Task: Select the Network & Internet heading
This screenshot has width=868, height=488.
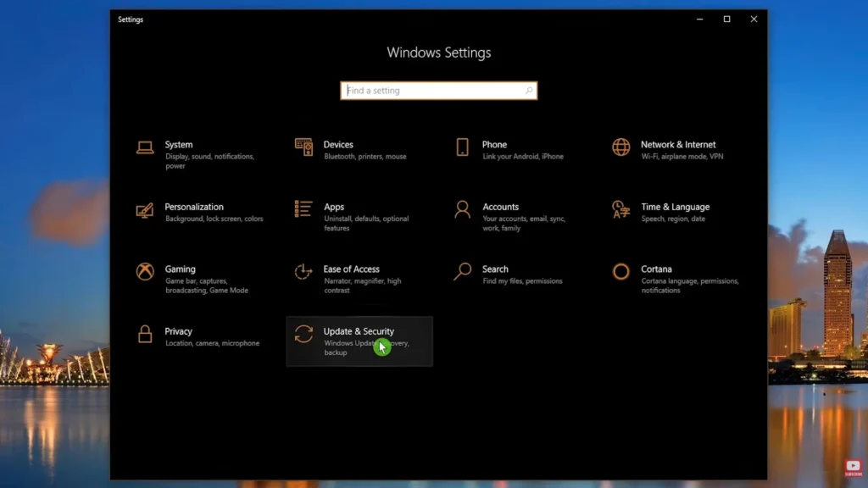Action: coord(678,144)
